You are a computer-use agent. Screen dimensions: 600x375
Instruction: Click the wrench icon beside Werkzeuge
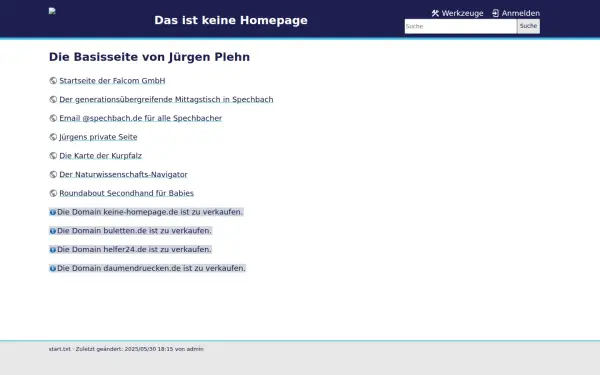pyautogui.click(x=435, y=13)
